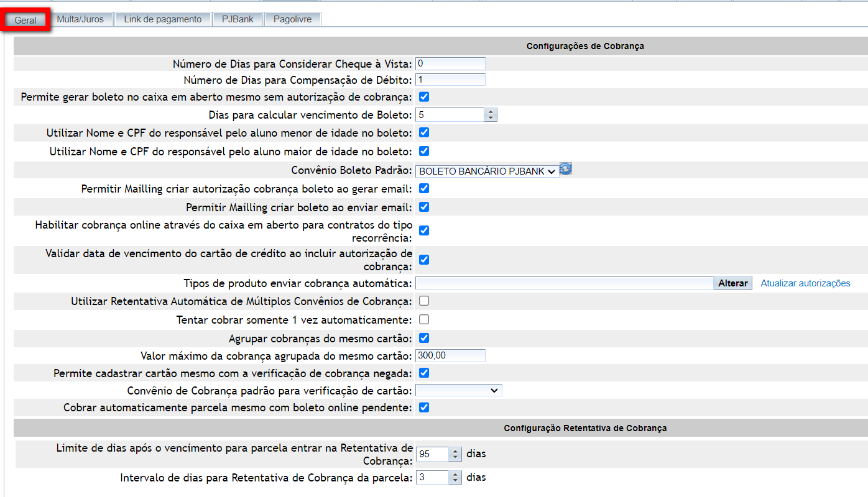Screen dimensions: 868x497
Task: Enable Utilizar Retentativa Automática de Múltiplos Convênios
Action: [x=424, y=301]
